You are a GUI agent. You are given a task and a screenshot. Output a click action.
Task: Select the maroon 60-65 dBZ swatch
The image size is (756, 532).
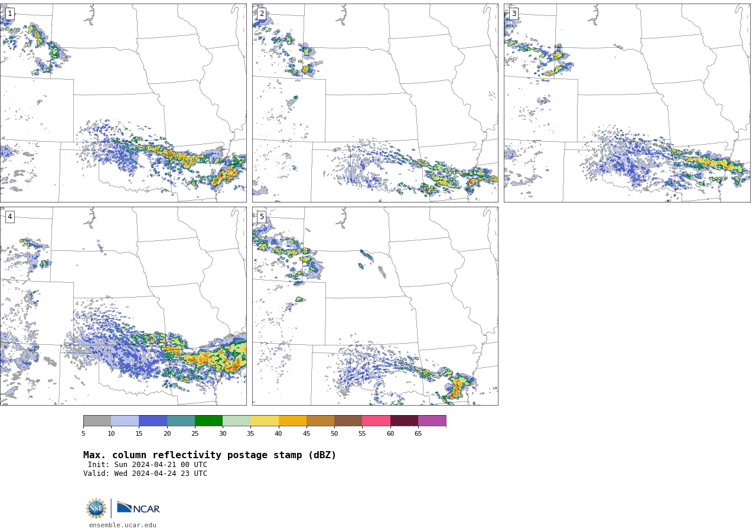(x=404, y=420)
